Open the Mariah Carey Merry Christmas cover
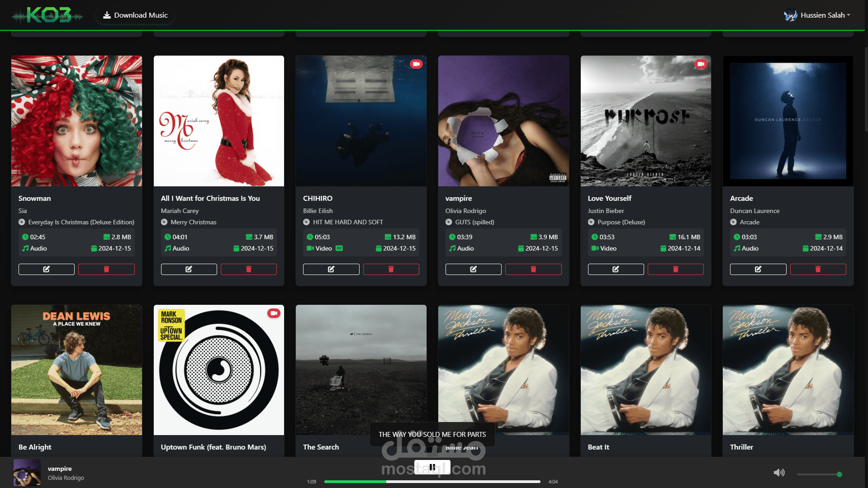This screenshot has width=868, height=488. tap(219, 121)
